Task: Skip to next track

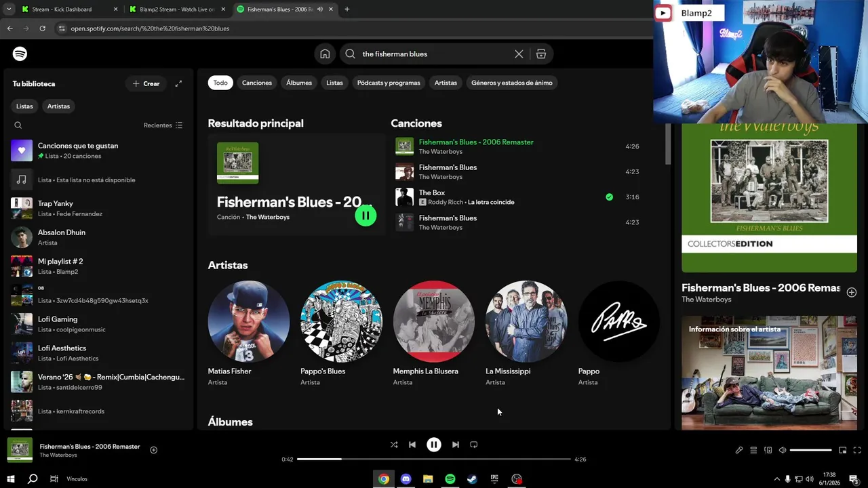Action: pos(456,445)
